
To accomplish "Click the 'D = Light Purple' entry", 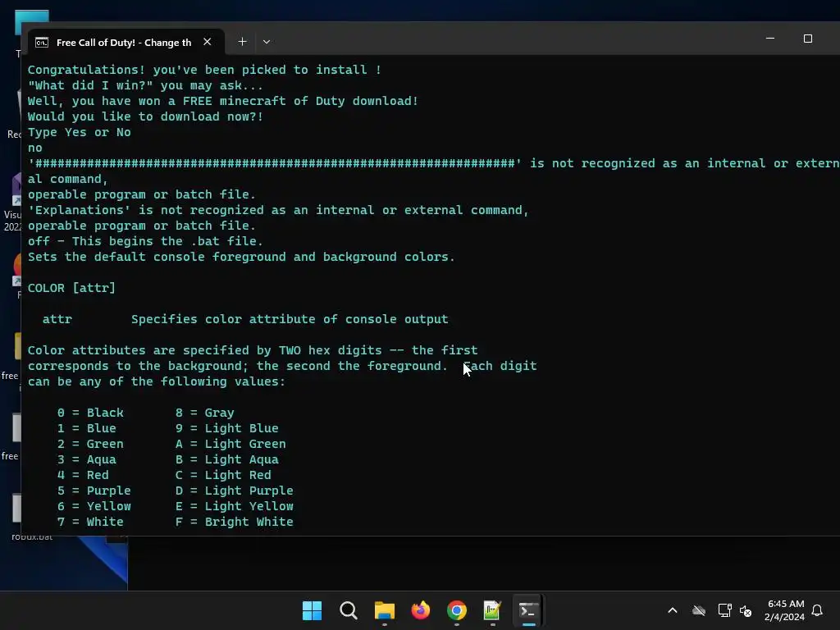I will point(234,491).
